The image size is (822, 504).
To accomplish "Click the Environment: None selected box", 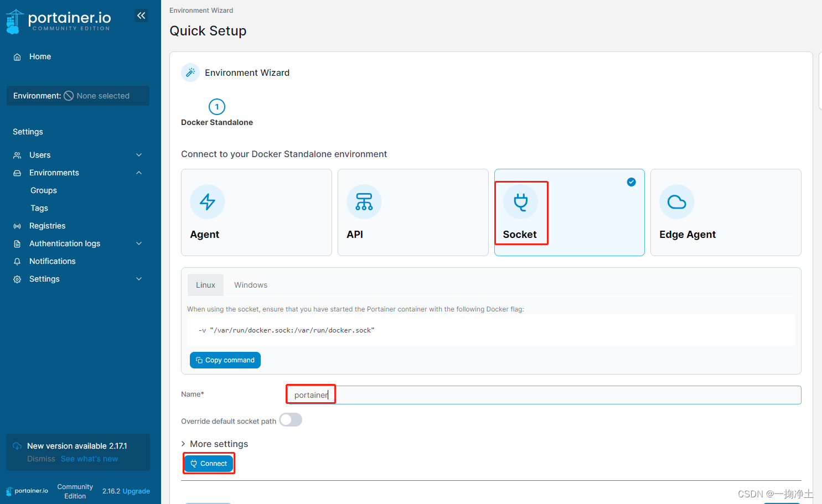I will pos(78,96).
